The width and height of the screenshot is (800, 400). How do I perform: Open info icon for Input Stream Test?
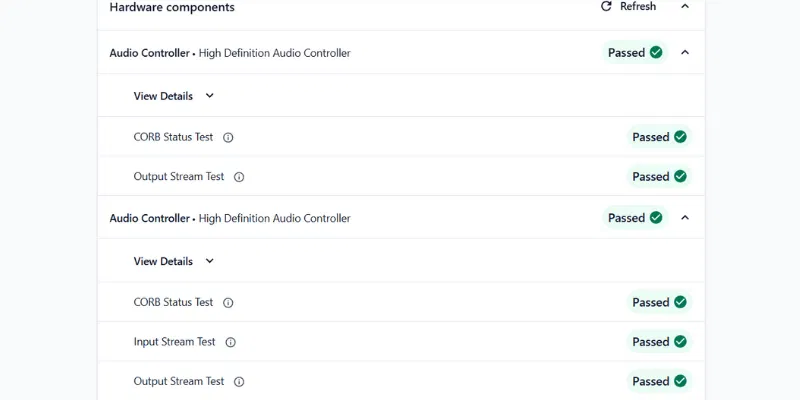pos(230,342)
